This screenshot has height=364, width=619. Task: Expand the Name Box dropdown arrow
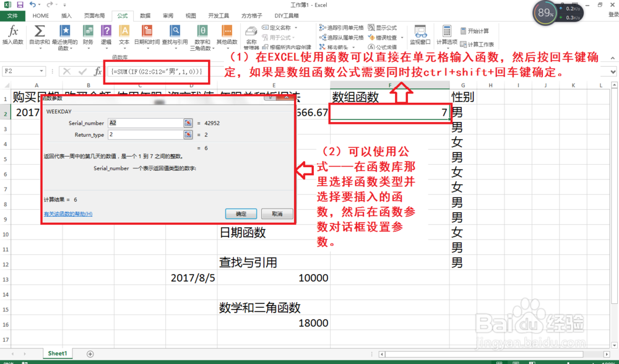pyautogui.click(x=41, y=71)
